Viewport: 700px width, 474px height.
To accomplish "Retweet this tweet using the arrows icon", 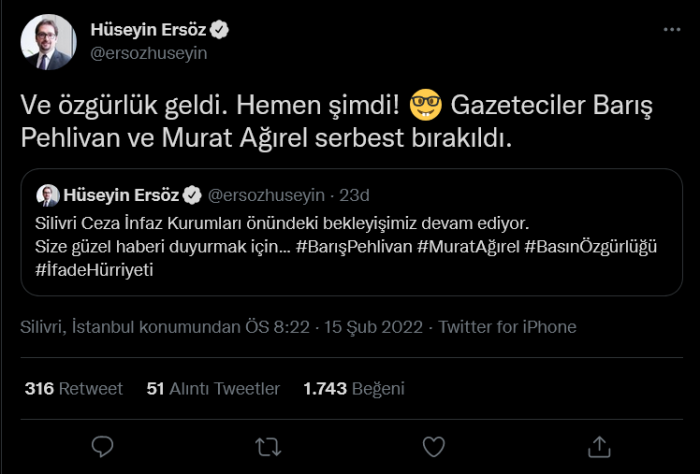I will [x=267, y=445].
